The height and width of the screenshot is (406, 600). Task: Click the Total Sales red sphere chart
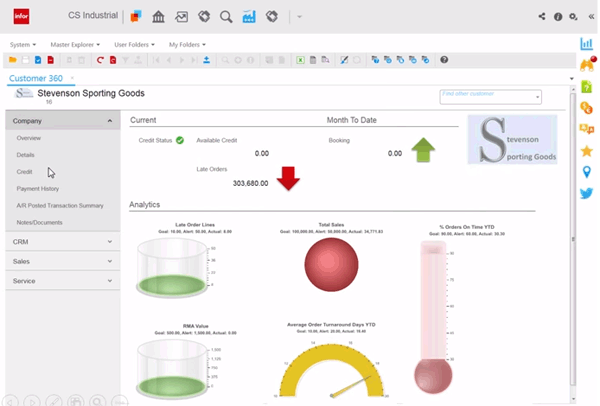click(331, 264)
